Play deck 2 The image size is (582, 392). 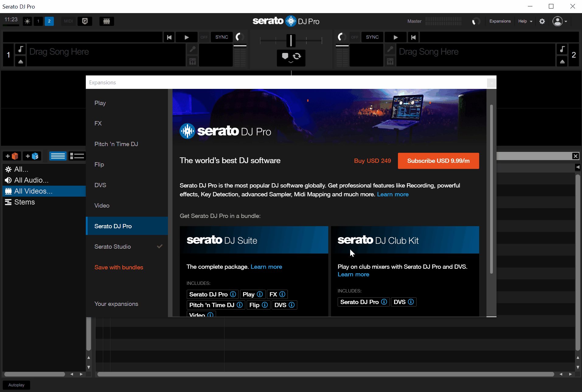pyautogui.click(x=396, y=37)
